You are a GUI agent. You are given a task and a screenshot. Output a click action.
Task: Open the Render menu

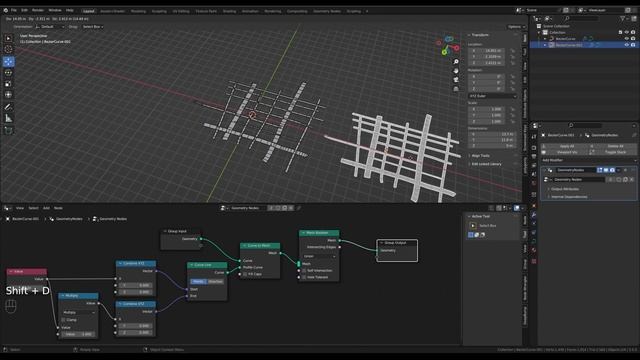click(x=38, y=10)
